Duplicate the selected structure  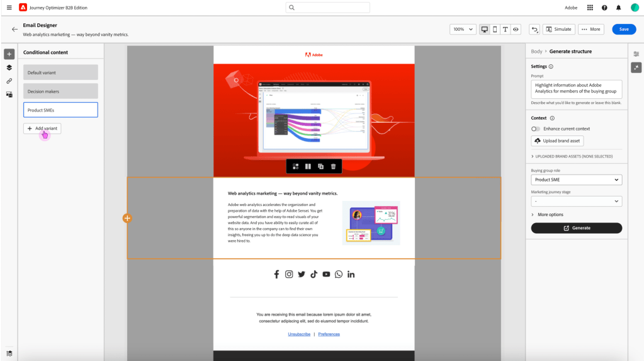click(321, 166)
